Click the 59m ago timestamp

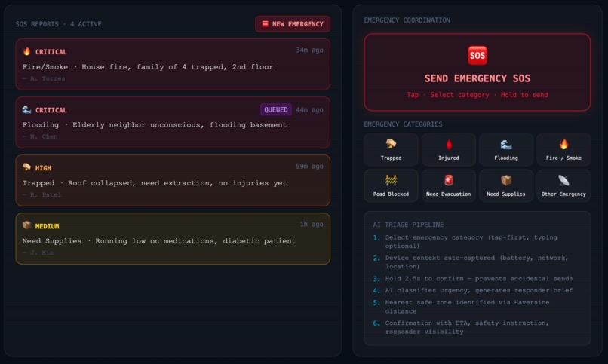(x=309, y=166)
